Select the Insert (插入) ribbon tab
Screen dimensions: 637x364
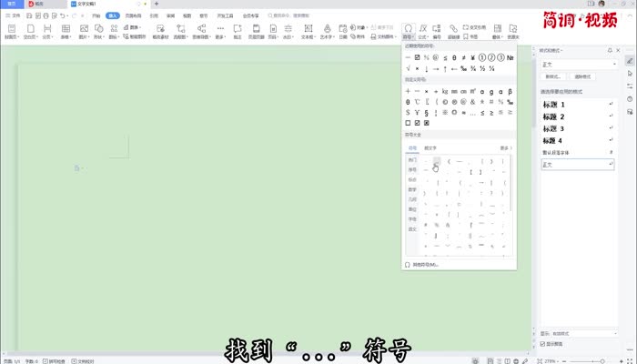[113, 15]
